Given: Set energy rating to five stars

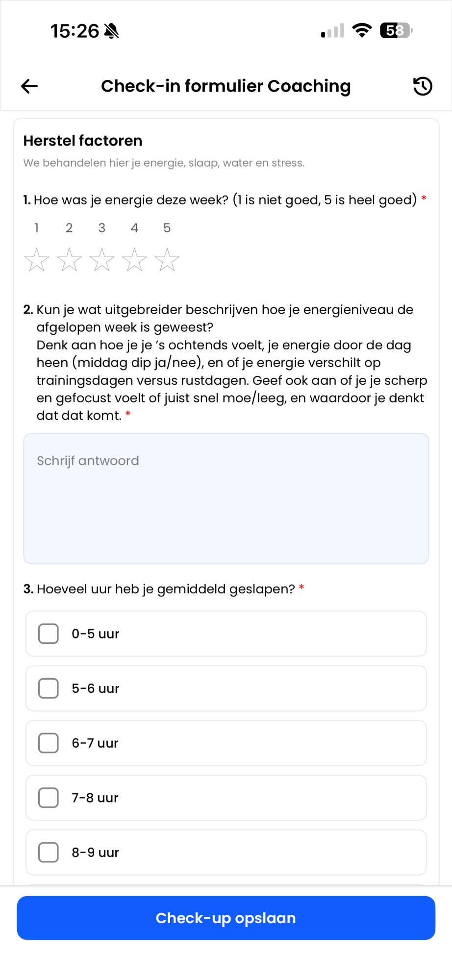Looking at the screenshot, I should click(x=167, y=259).
